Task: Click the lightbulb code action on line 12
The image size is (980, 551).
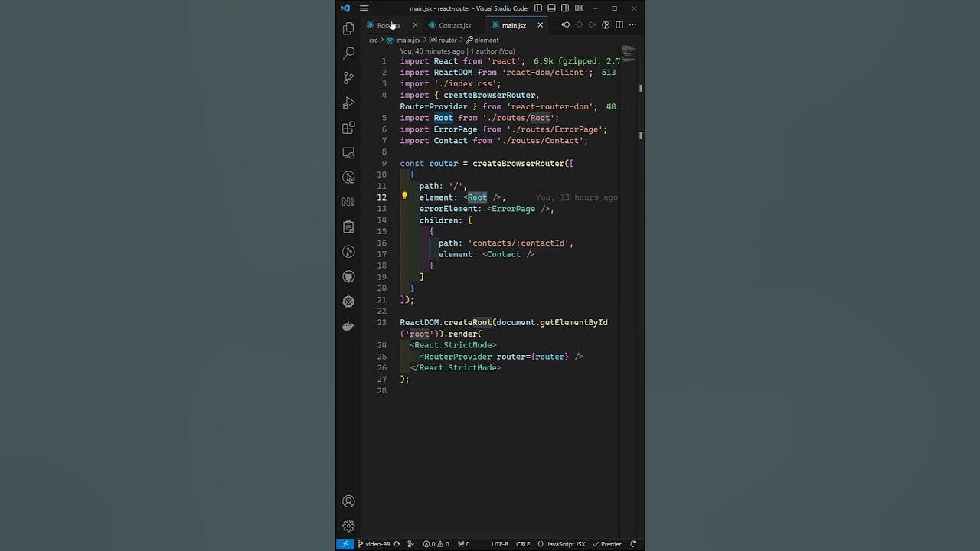Action: point(405,196)
